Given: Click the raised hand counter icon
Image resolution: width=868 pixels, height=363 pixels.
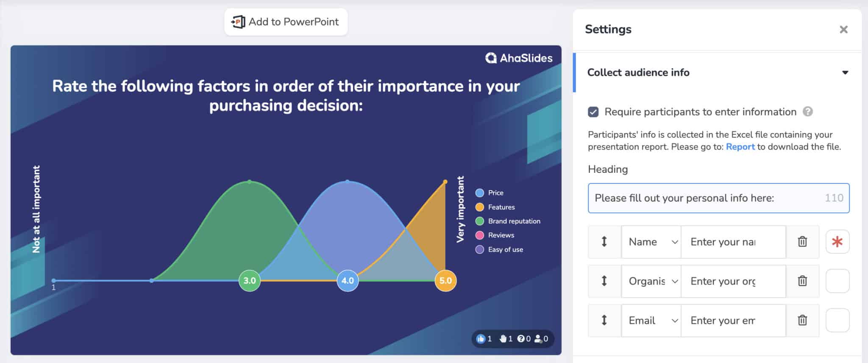Looking at the screenshot, I should (x=503, y=338).
